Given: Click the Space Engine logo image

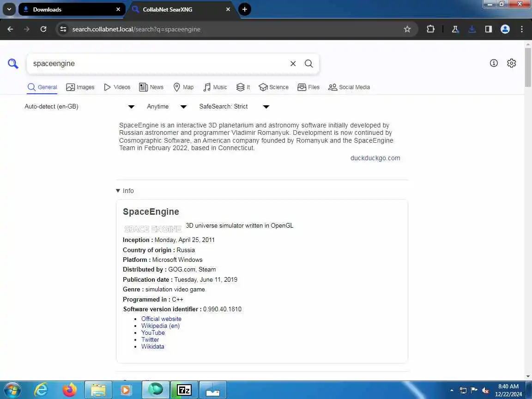Looking at the screenshot, I should [x=153, y=229].
